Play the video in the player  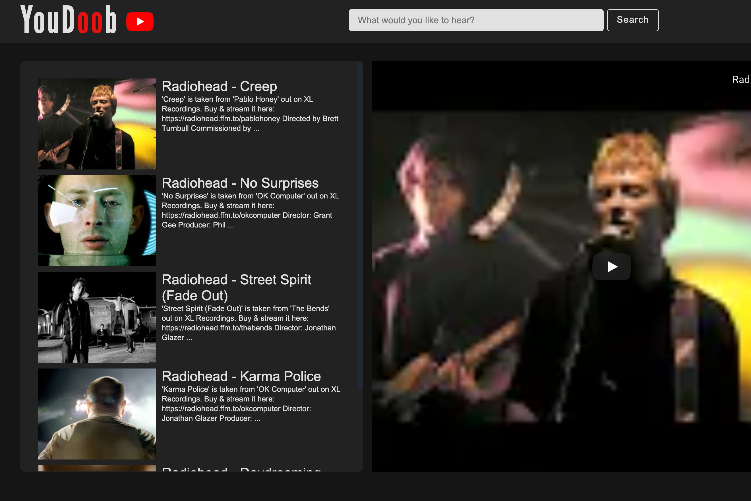612,266
